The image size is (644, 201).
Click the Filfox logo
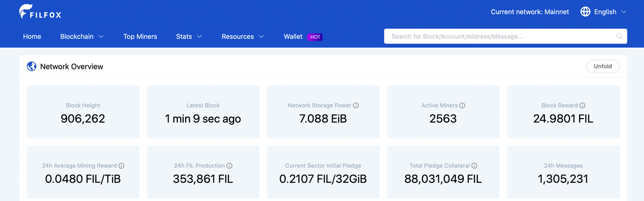pos(40,12)
